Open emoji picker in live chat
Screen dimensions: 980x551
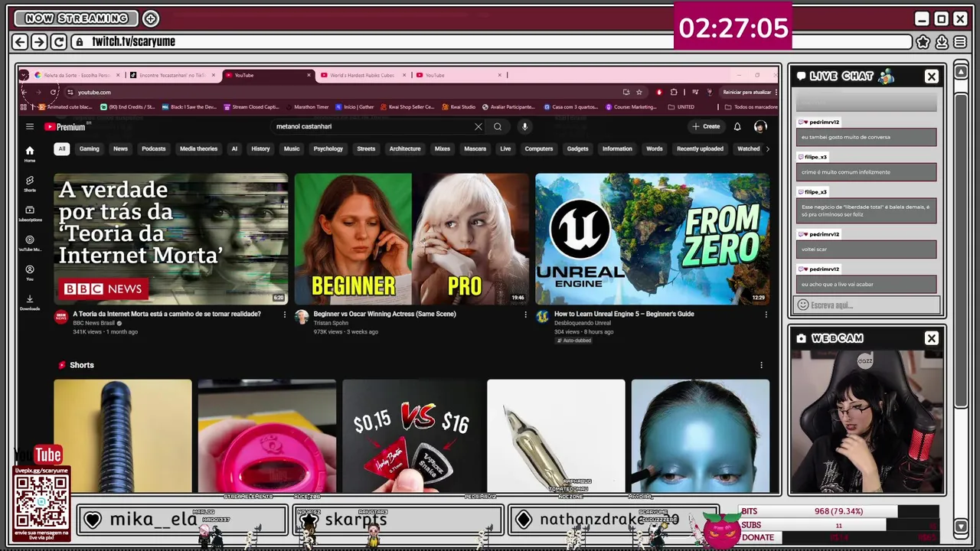click(x=802, y=305)
